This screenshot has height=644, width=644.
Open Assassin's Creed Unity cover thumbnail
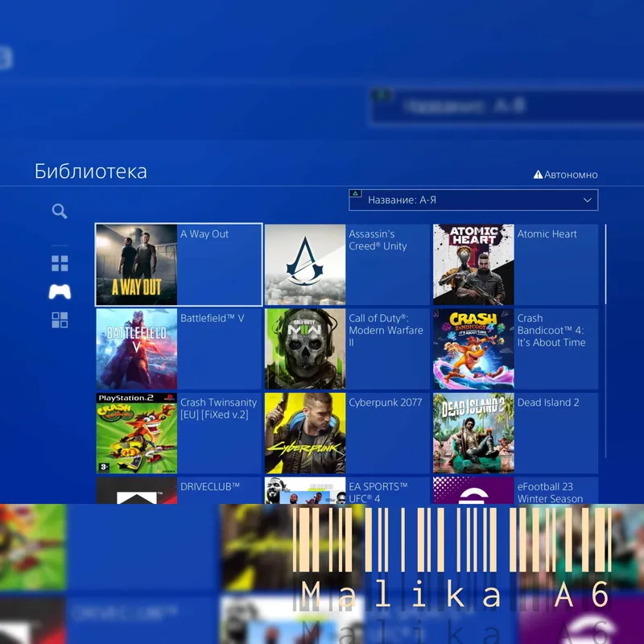pyautogui.click(x=305, y=265)
